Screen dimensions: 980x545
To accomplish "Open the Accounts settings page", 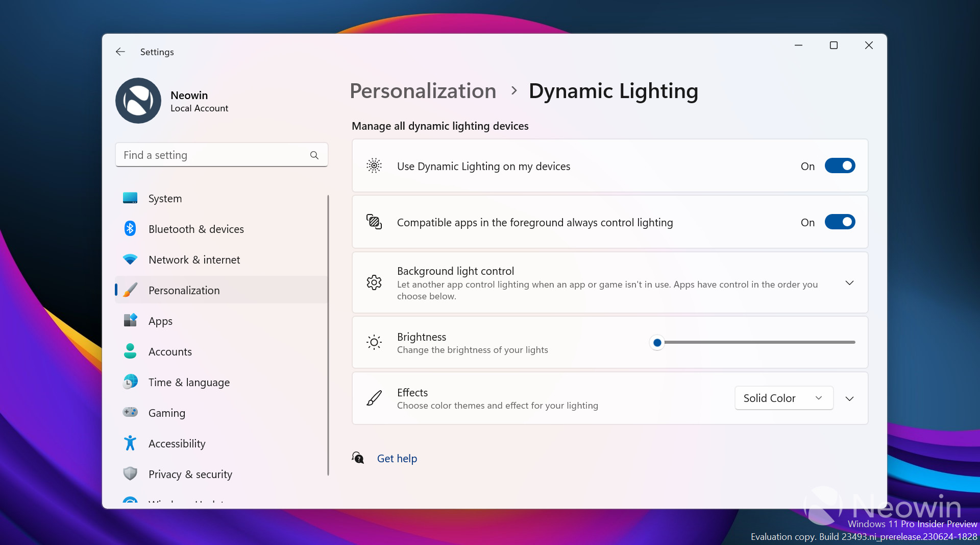I will click(170, 351).
